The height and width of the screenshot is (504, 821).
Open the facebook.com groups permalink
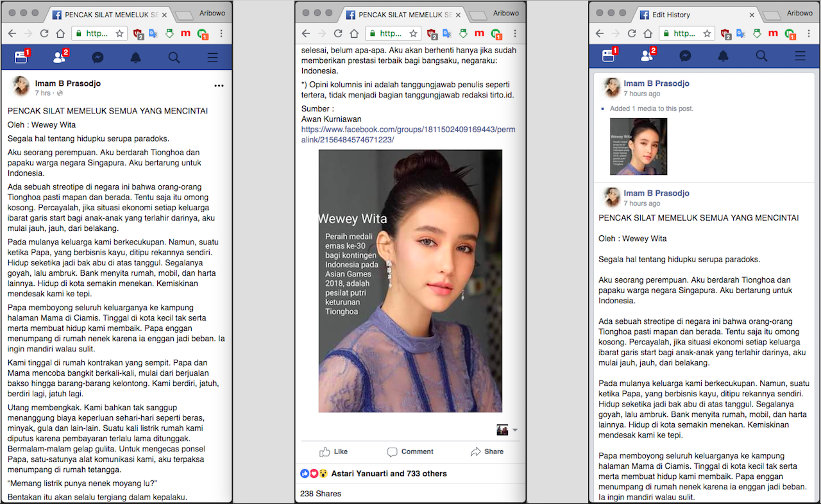pos(408,135)
